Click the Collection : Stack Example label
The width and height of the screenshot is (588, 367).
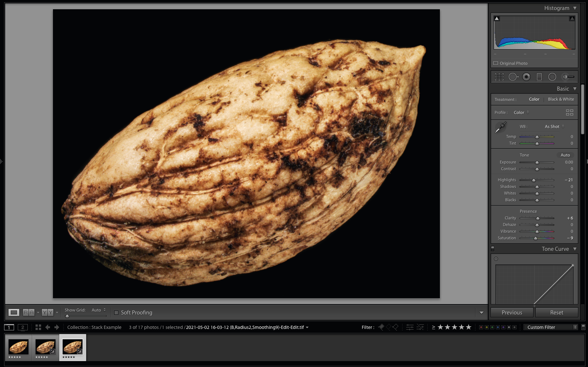coord(94,327)
